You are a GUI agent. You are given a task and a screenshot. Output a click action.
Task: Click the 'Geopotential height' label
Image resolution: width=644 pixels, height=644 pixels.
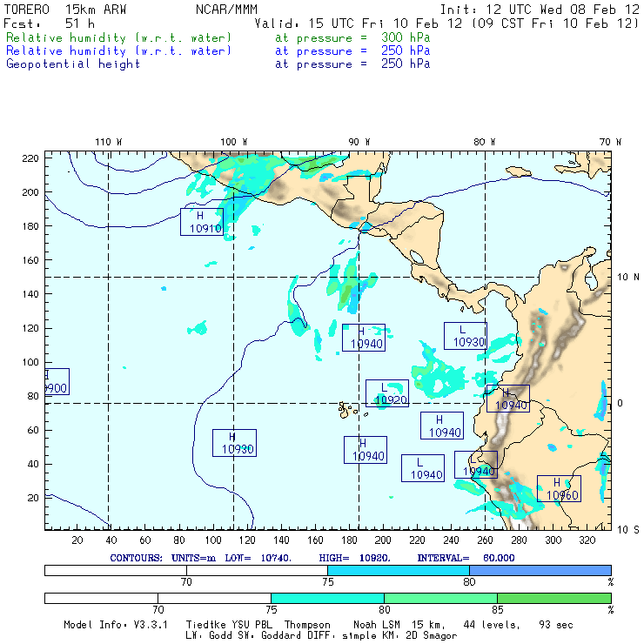pyautogui.click(x=73, y=64)
